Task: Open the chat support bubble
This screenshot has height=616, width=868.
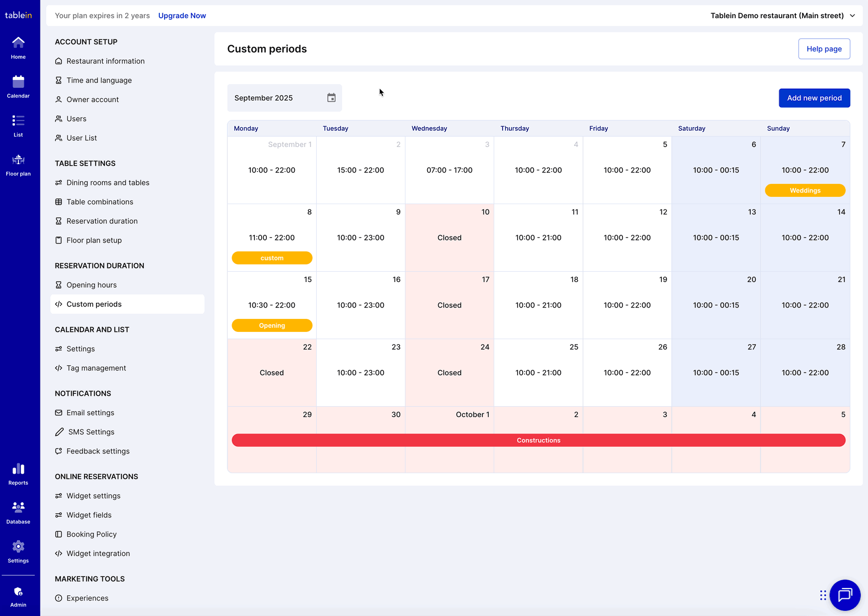Action: click(x=845, y=595)
